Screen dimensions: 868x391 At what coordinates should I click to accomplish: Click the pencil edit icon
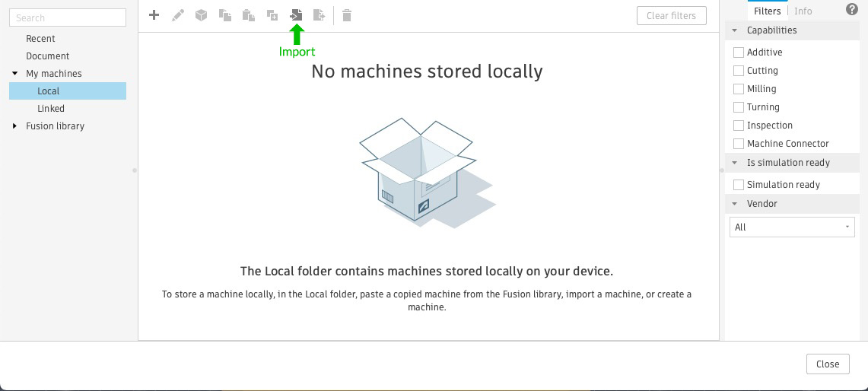pos(178,15)
